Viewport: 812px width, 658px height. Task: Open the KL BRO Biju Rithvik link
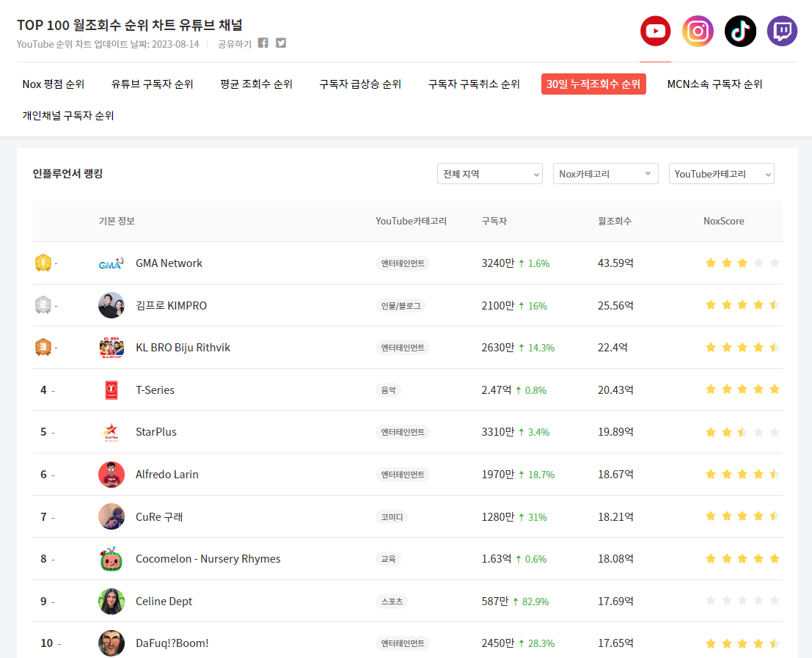click(x=183, y=348)
